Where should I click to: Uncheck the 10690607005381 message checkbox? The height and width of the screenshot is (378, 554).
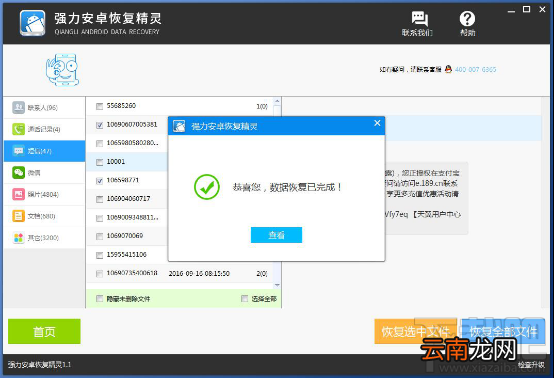coord(100,125)
